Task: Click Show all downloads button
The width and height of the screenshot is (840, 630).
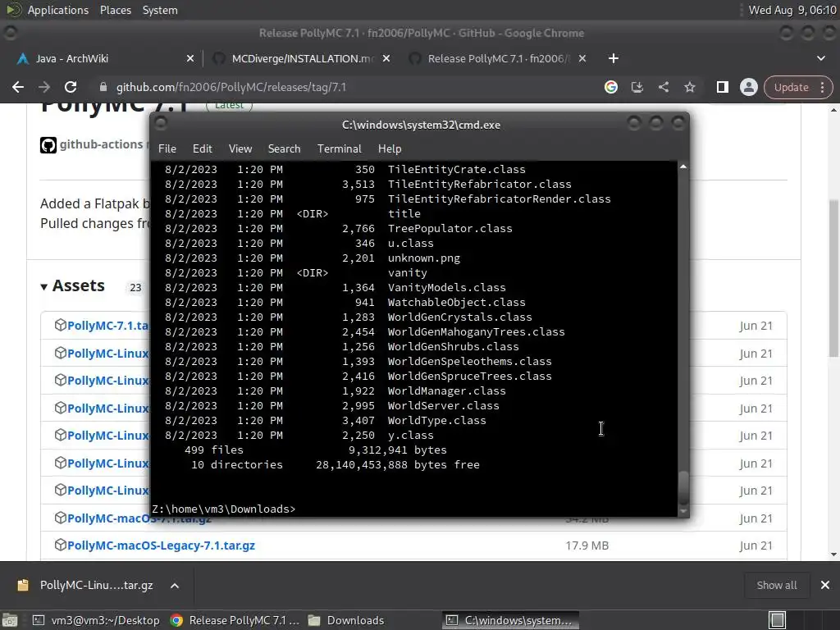Action: (776, 586)
